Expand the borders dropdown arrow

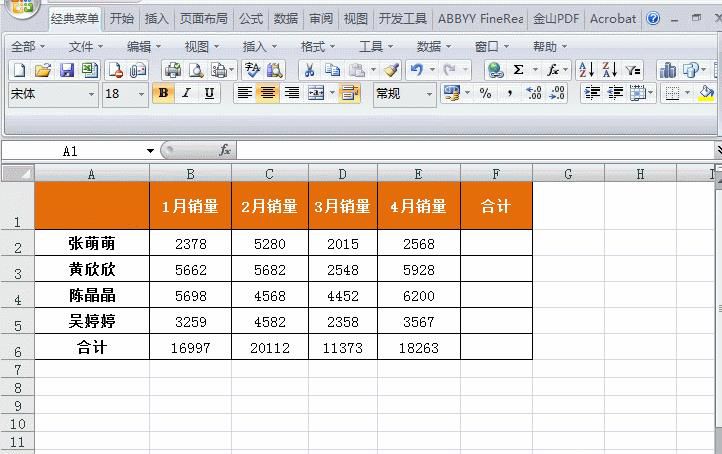(687, 93)
